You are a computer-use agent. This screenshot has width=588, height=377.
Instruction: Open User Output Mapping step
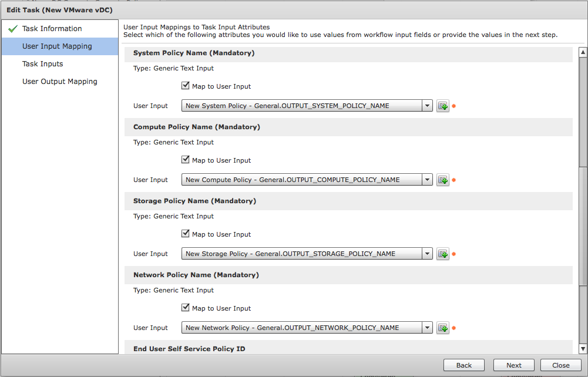point(60,81)
